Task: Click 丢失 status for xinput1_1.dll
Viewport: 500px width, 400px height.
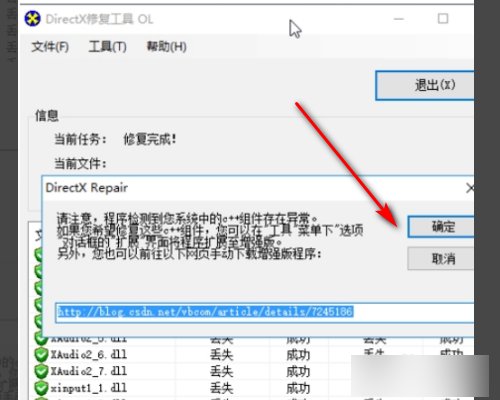Action: 221,388
